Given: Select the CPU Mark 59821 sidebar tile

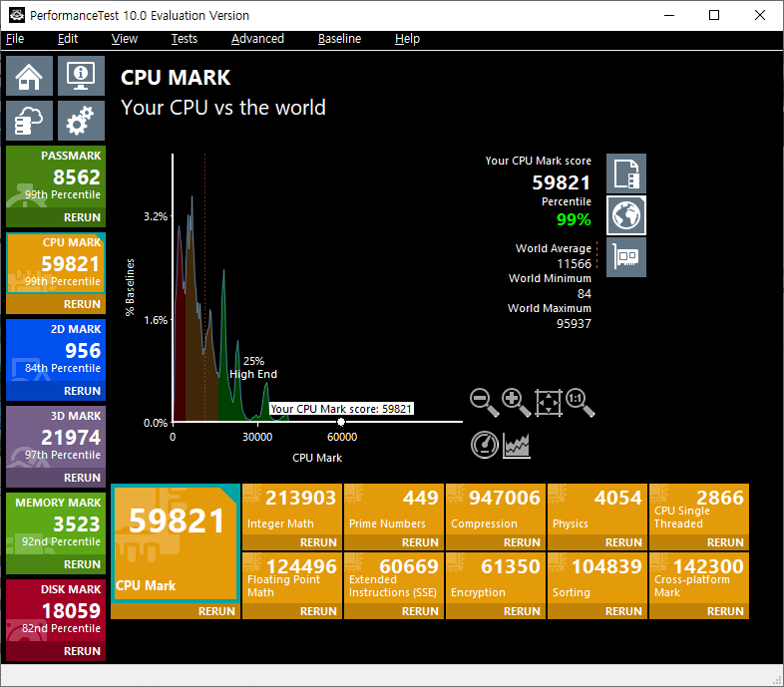Looking at the screenshot, I should 56,263.
